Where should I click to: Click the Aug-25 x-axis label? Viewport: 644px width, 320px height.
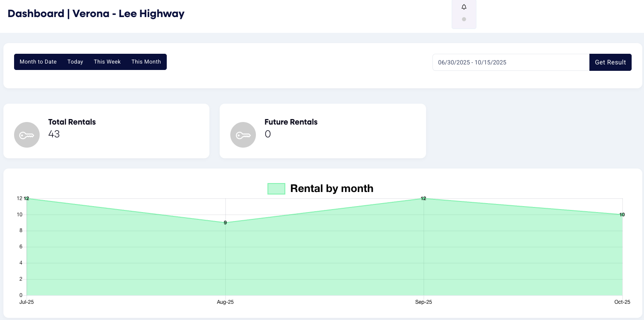tap(225, 302)
